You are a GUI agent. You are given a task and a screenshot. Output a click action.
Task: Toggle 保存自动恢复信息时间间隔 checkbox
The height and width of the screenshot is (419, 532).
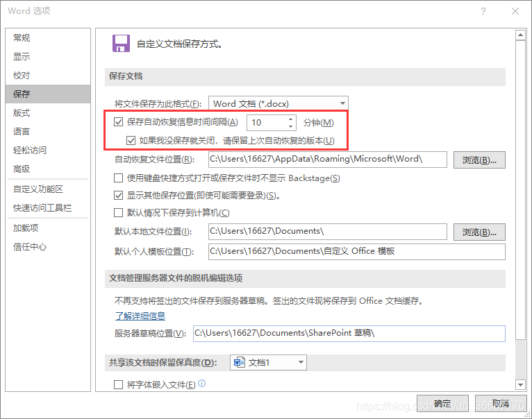pos(118,121)
